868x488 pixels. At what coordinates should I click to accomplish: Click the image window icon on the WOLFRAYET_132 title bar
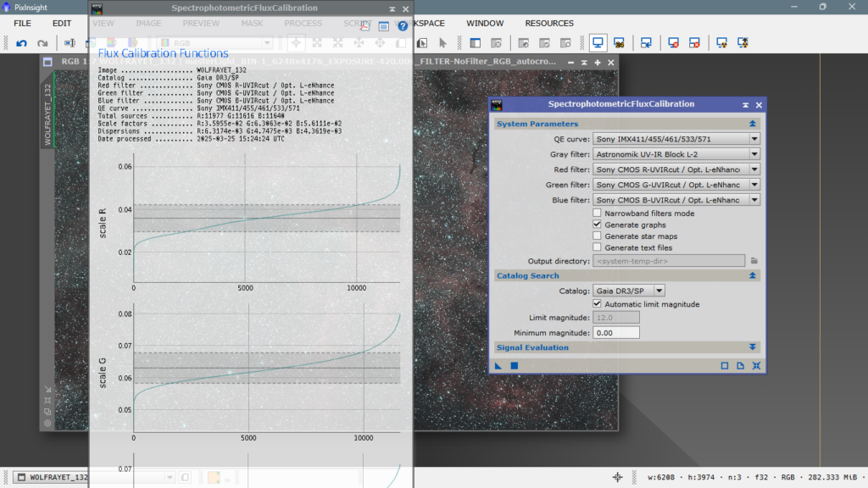(47, 62)
